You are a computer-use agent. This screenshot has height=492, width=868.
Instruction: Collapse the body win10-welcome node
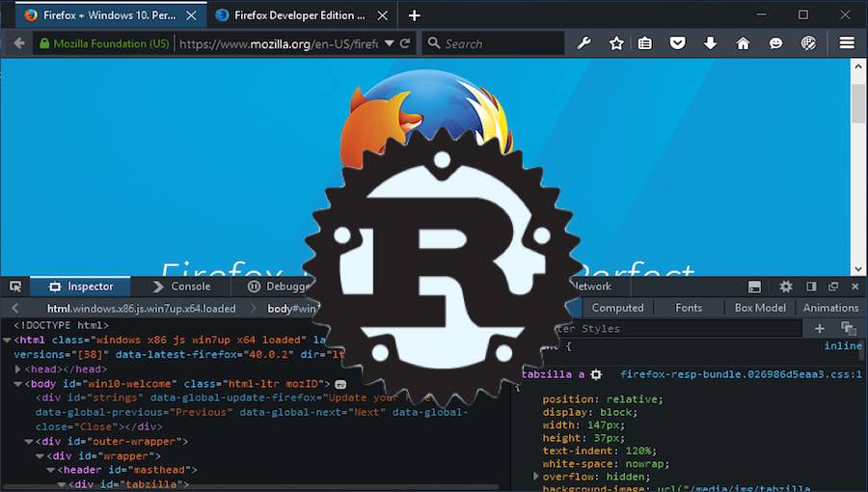coord(18,384)
